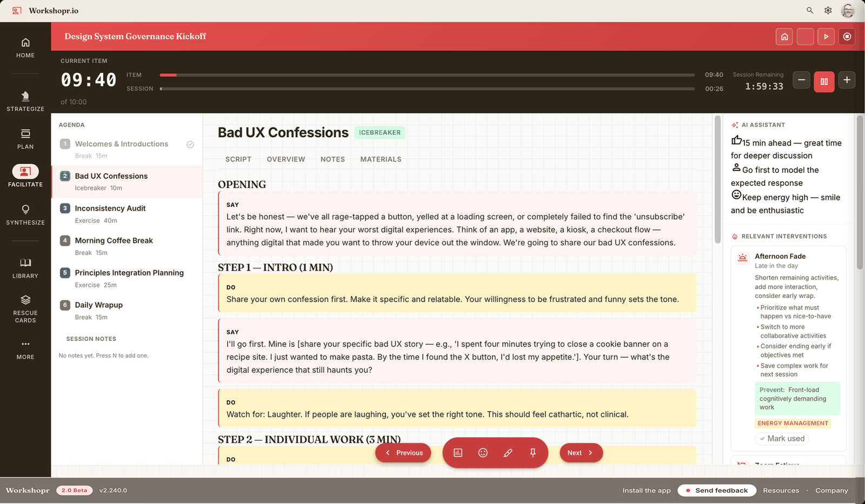Screen dimensions: 865x504
Task: Select Principles Integration Planning agenda item
Action: pyautogui.click(x=127, y=279)
